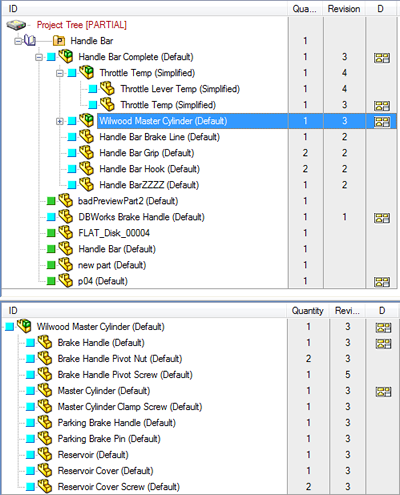Click revision 4 in Throttle Lever Temp row
400x495 pixels.
tap(344, 89)
